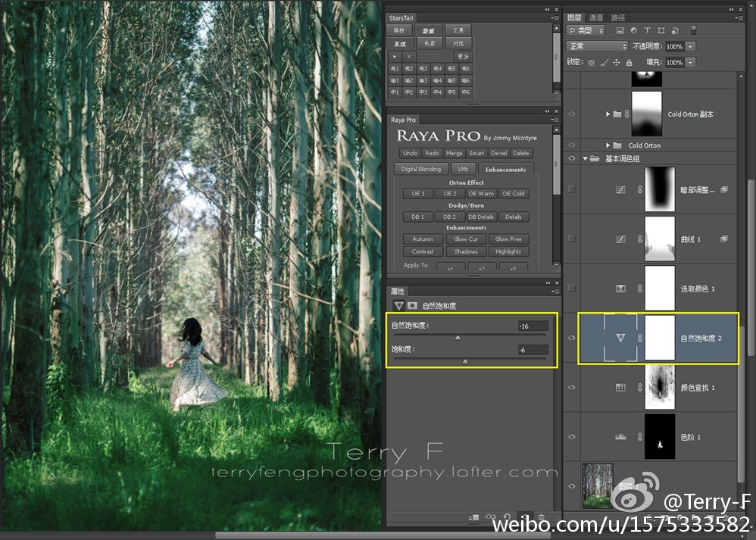Click the clip to layer icon in Properties footer

tap(474, 517)
